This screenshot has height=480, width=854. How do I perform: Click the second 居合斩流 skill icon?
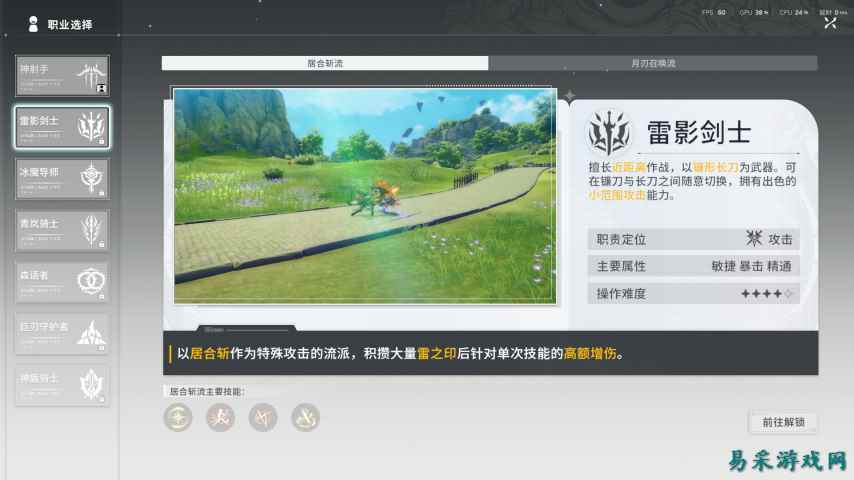pyautogui.click(x=220, y=417)
